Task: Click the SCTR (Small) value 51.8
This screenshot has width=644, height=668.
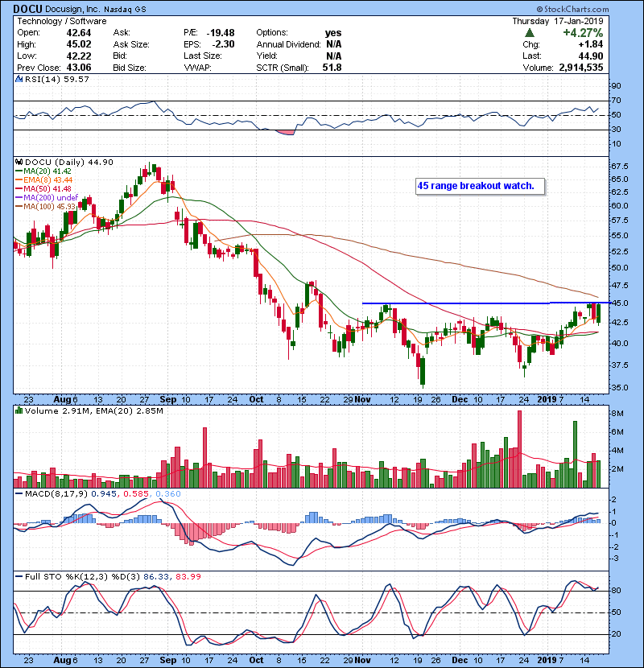Action: tap(332, 68)
